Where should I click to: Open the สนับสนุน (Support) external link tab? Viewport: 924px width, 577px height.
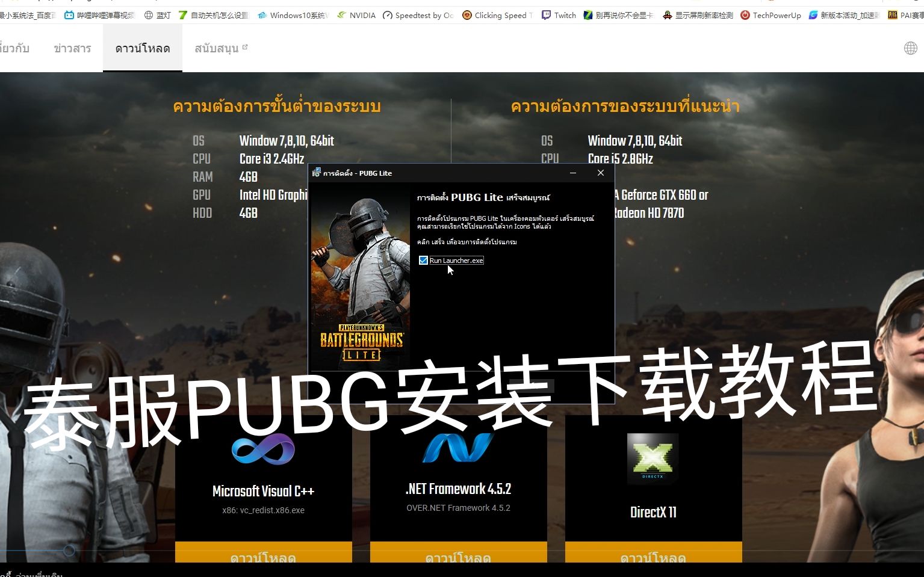(x=221, y=48)
